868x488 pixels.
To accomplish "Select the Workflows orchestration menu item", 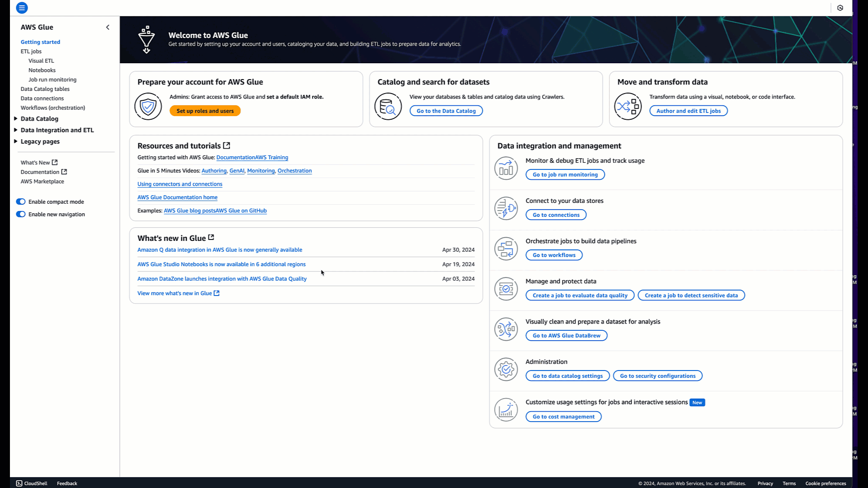I will point(52,108).
